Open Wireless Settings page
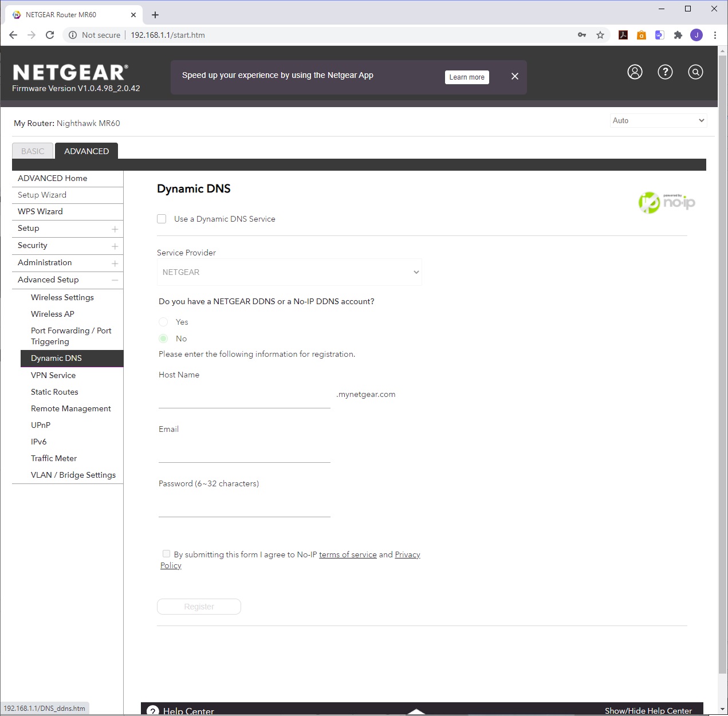728x716 pixels. 62,297
